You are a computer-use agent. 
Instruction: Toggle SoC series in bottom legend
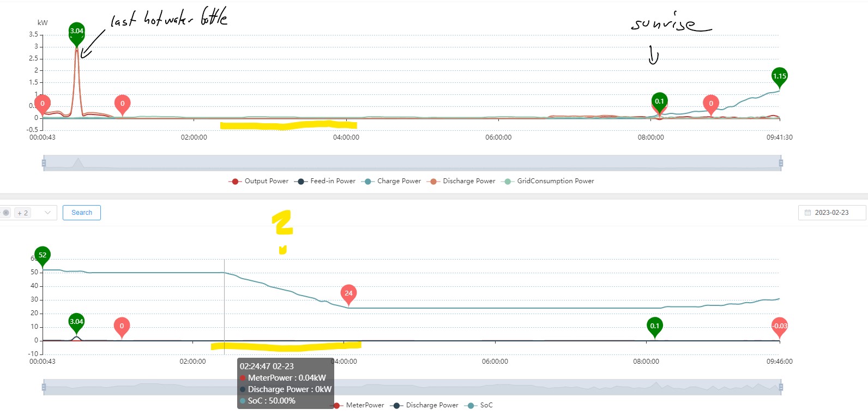[x=479, y=405]
